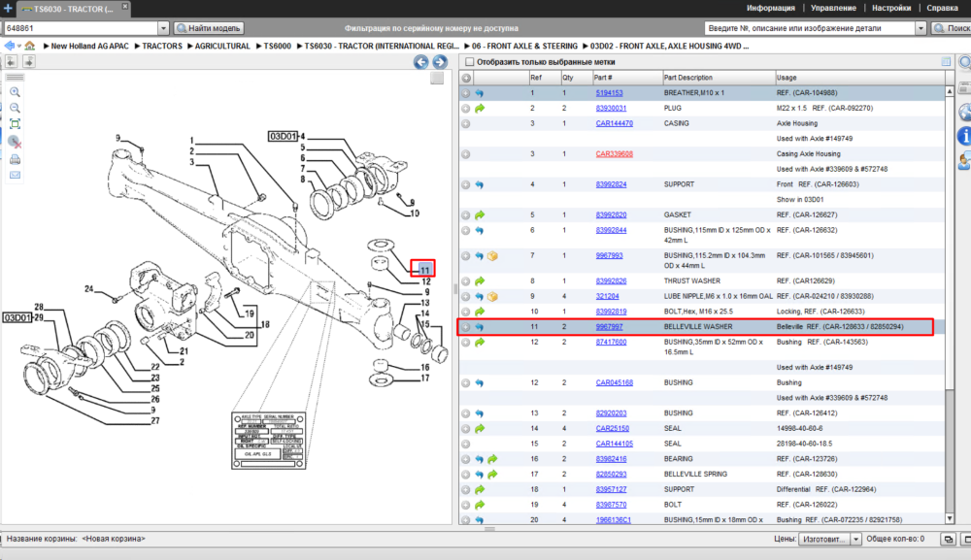Open part number 5194153 link
Screen dimensions: 971x560
coord(610,93)
